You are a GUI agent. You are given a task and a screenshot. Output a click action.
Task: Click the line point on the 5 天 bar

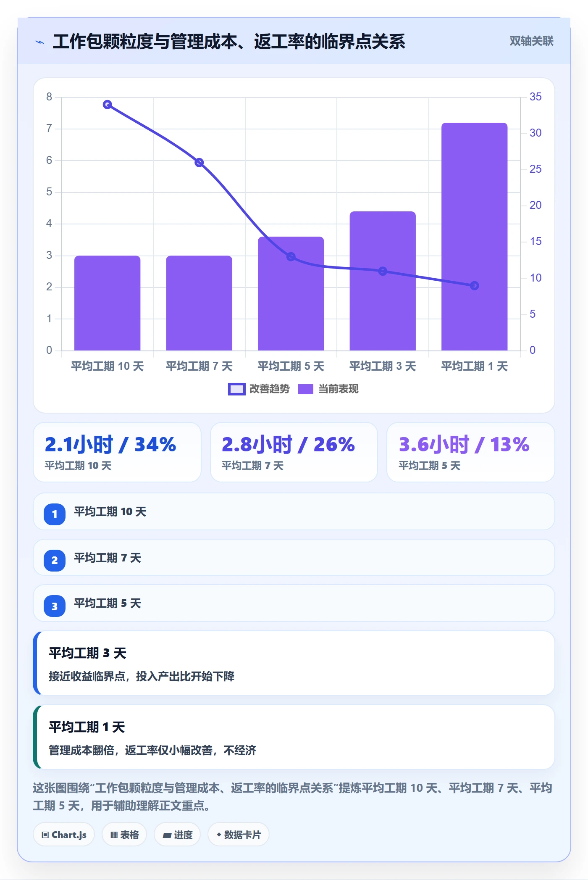point(291,256)
